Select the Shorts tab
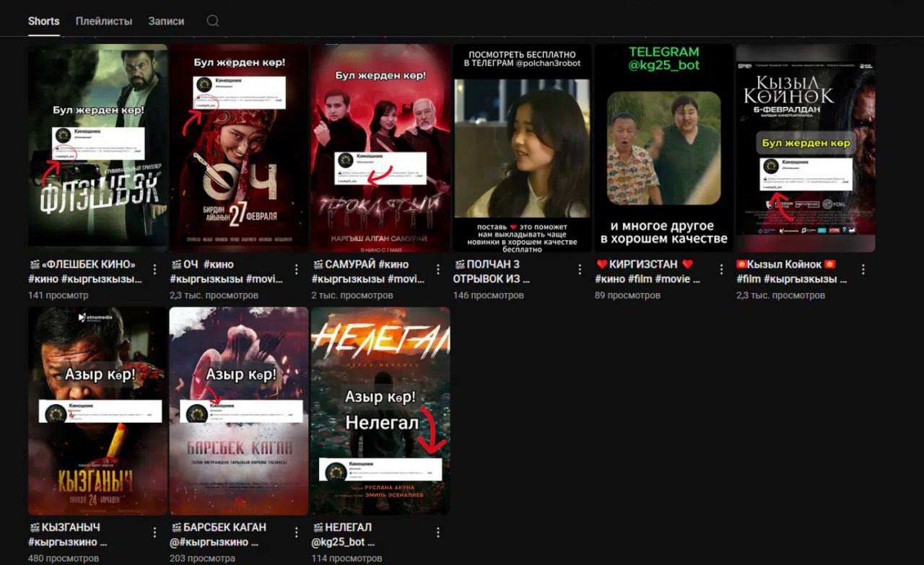The width and height of the screenshot is (924, 565). [43, 21]
